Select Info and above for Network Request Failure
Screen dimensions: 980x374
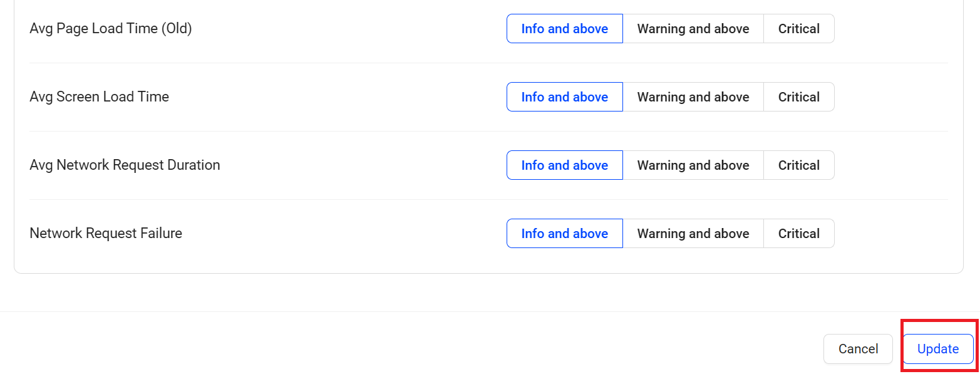tap(564, 234)
